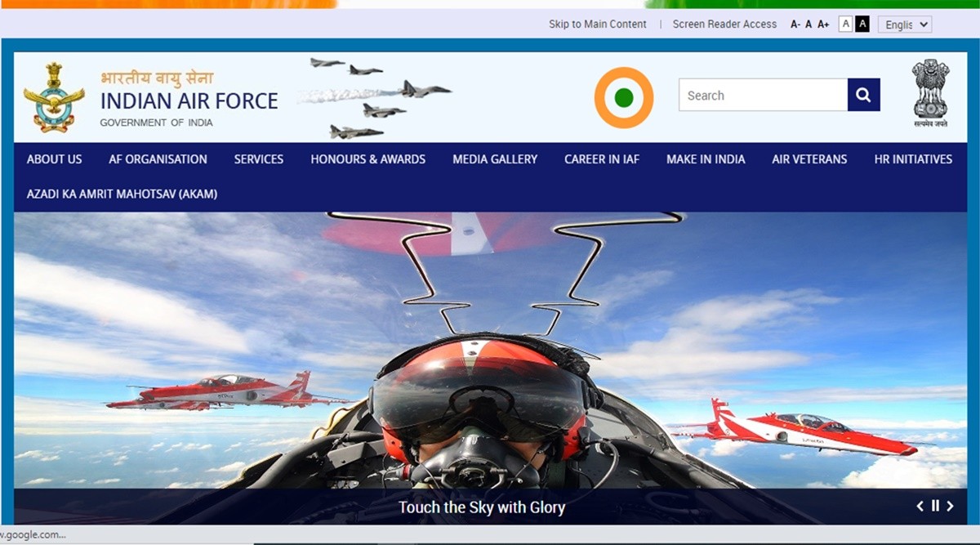Image resolution: width=980 pixels, height=545 pixels.
Task: Click the search magnifier button
Action: point(863,96)
